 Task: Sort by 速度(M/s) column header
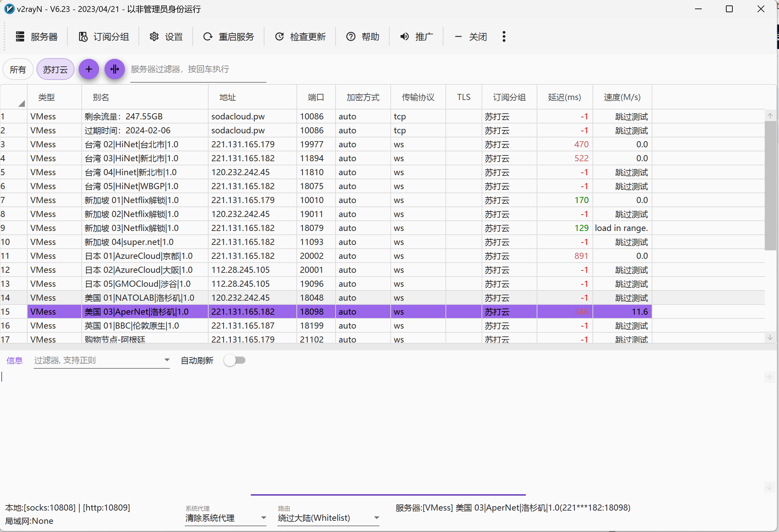point(622,97)
